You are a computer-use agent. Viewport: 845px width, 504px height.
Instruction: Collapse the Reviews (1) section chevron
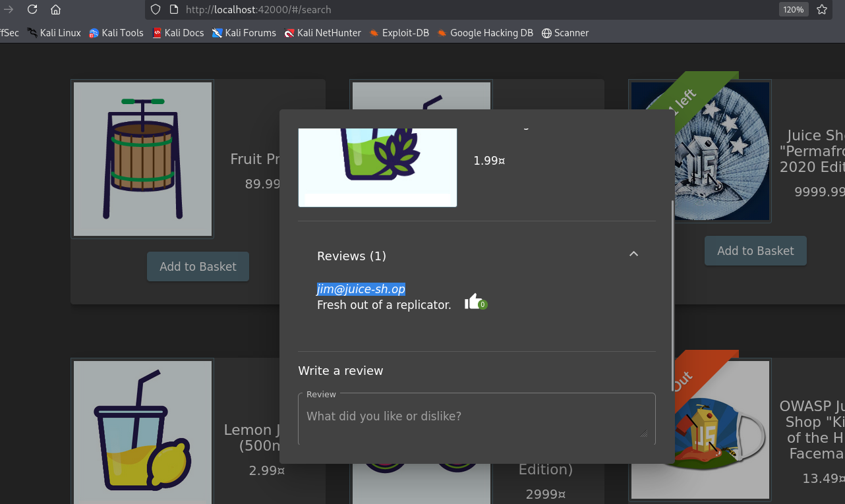633,254
